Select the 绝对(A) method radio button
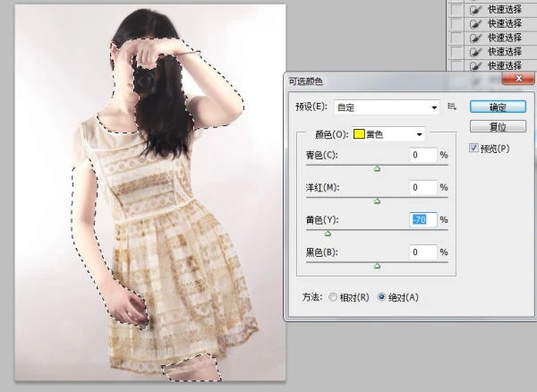Viewport: 537px width, 392px height. point(381,297)
